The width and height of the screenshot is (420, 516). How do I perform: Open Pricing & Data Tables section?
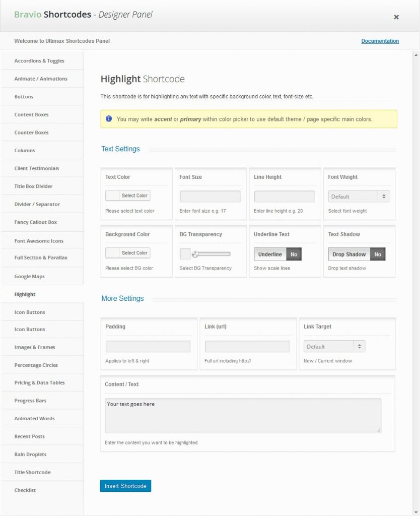(x=39, y=383)
